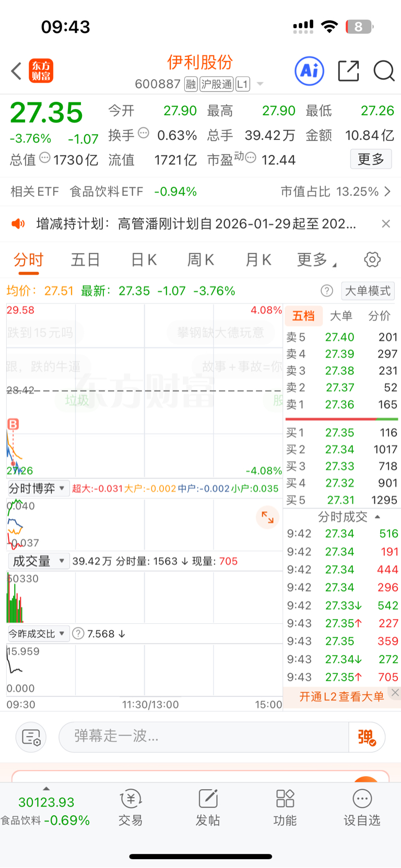This screenshot has width=401, height=868.
Task: Expand chart to fullscreen icon
Action: 267,517
